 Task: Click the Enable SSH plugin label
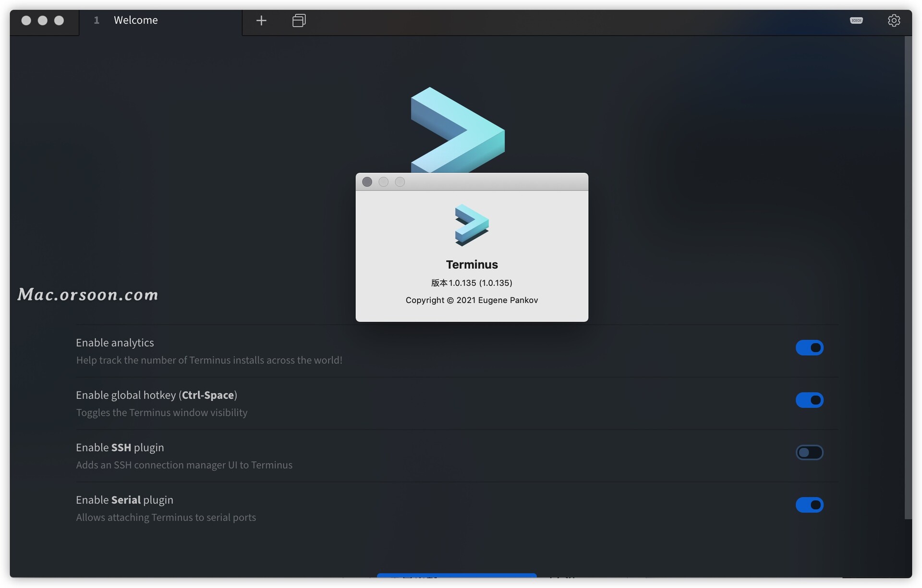pyautogui.click(x=120, y=447)
